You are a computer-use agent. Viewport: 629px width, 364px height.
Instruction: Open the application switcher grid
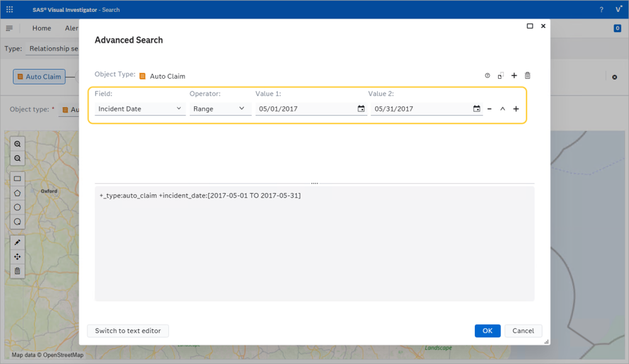tap(9, 9)
